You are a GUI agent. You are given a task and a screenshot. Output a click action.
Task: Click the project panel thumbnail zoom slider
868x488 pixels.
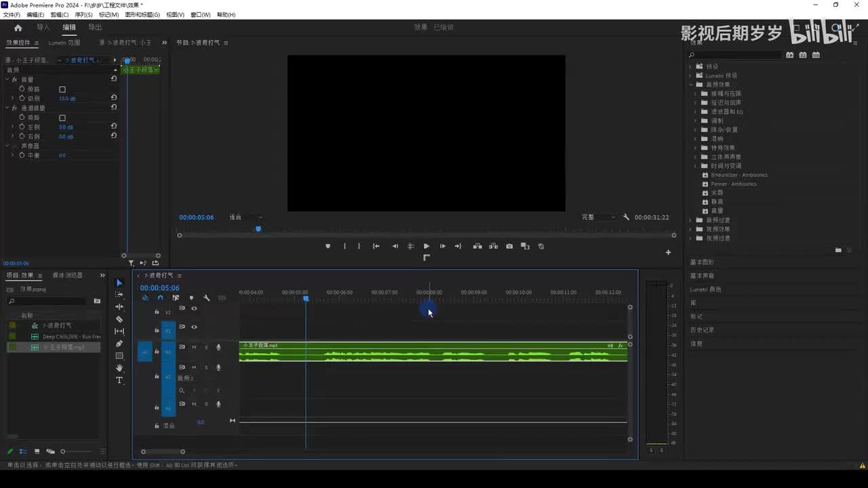tap(63, 451)
